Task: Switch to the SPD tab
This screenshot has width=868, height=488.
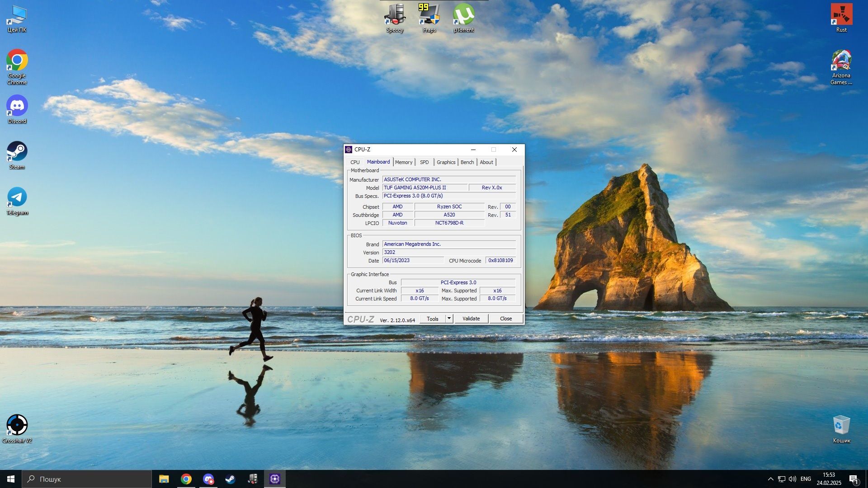Action: pos(424,162)
